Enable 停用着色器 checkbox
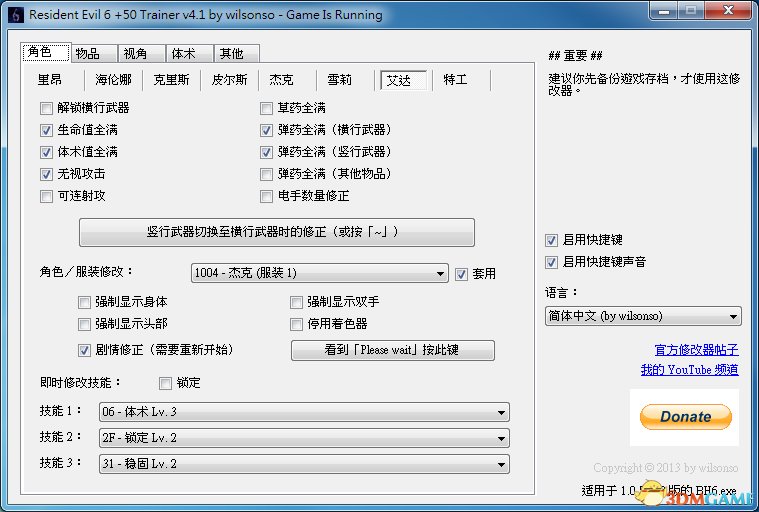759x512 pixels. point(296,324)
